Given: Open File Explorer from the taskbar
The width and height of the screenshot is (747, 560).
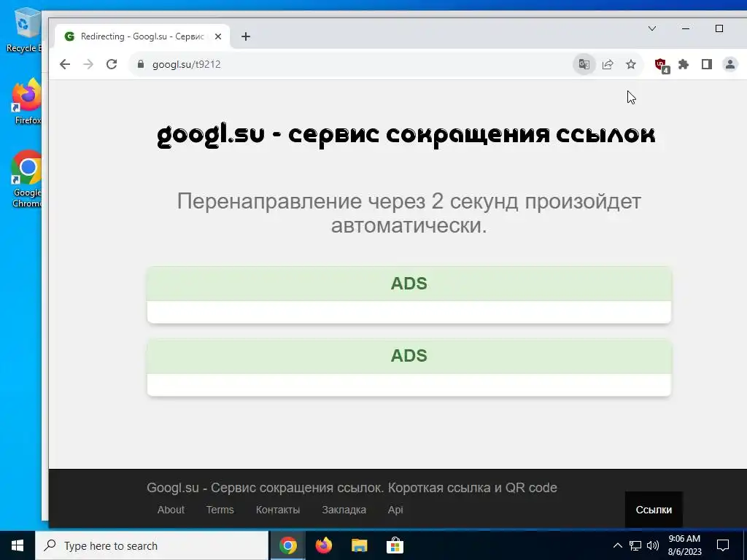Looking at the screenshot, I should click(359, 545).
